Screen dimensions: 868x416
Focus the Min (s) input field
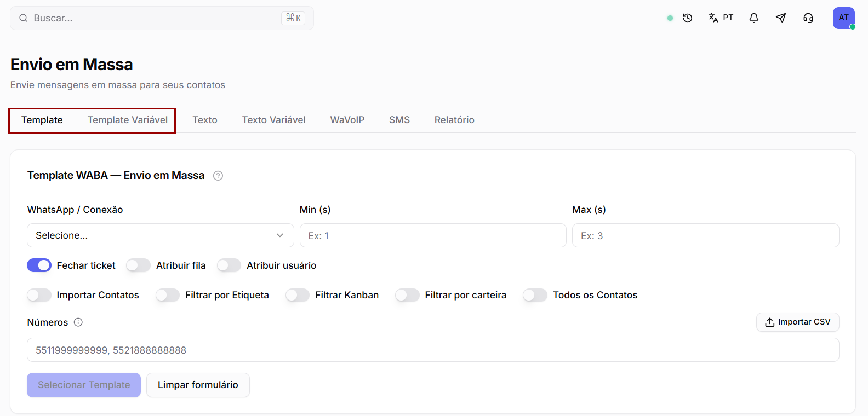(433, 235)
